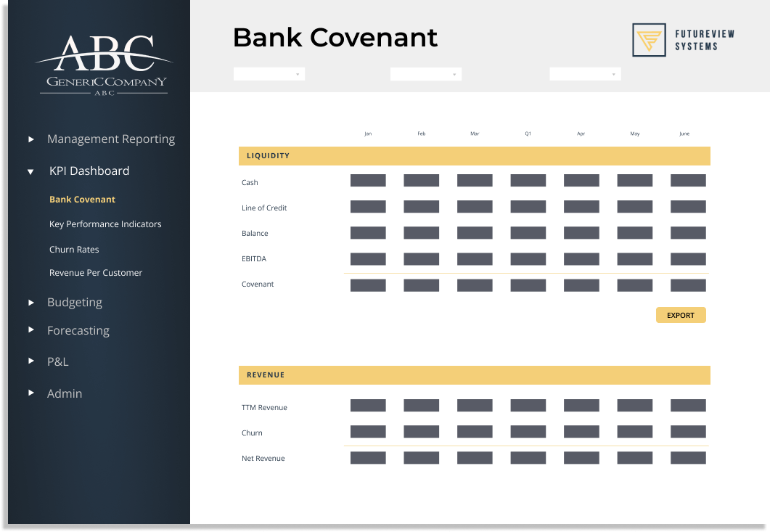Expand the Management Reporting section
This screenshot has height=532, width=770.
point(31,139)
